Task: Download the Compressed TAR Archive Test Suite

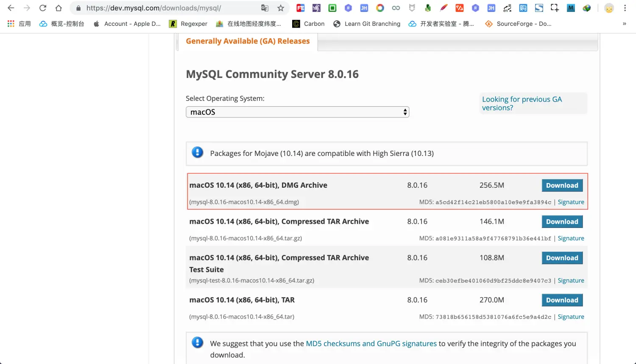Action: point(562,258)
